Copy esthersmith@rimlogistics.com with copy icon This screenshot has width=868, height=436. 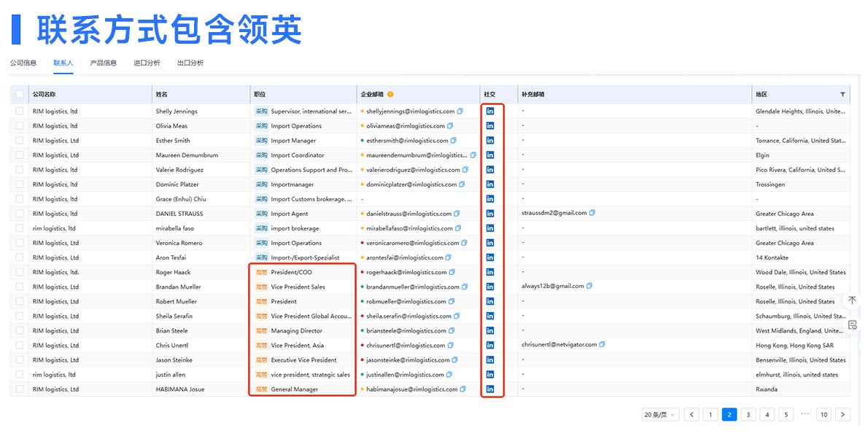point(454,141)
